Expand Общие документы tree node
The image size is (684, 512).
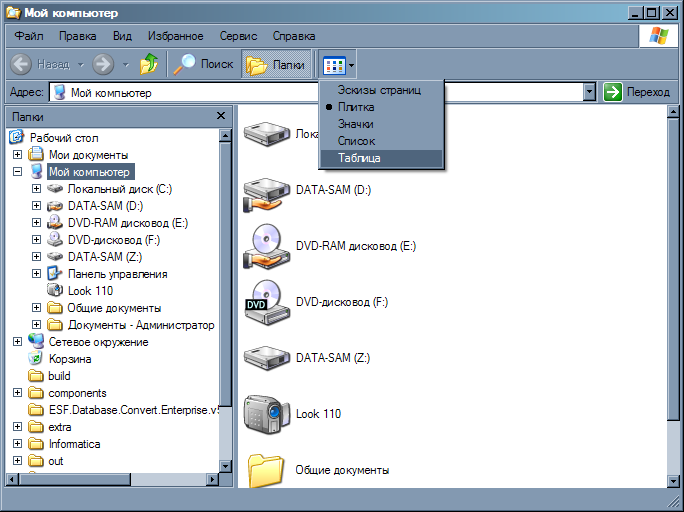click(37, 308)
